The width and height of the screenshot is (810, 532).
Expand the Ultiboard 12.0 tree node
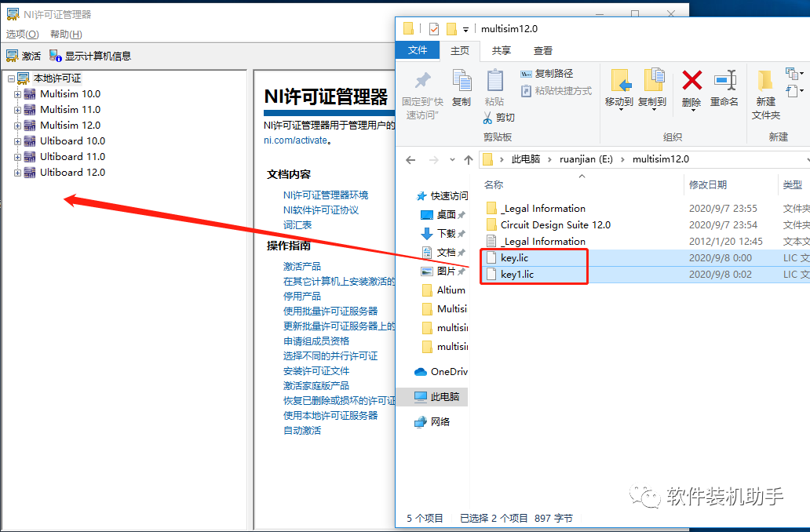click(x=17, y=173)
